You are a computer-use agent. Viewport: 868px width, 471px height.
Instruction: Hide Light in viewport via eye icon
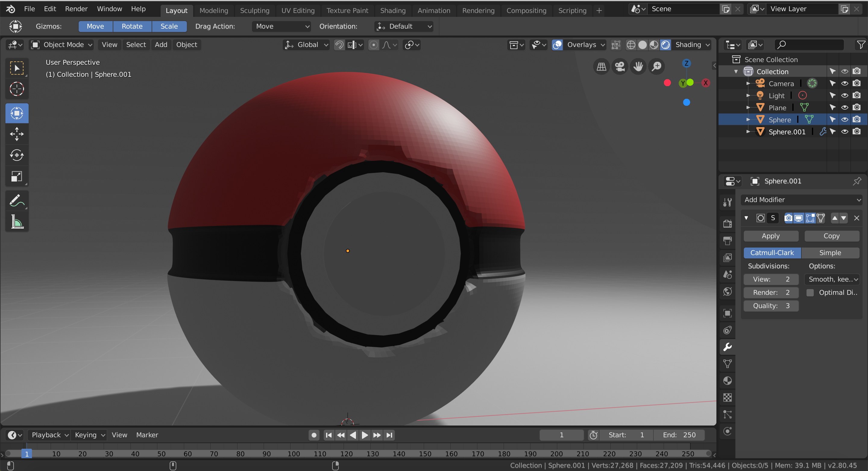point(844,95)
